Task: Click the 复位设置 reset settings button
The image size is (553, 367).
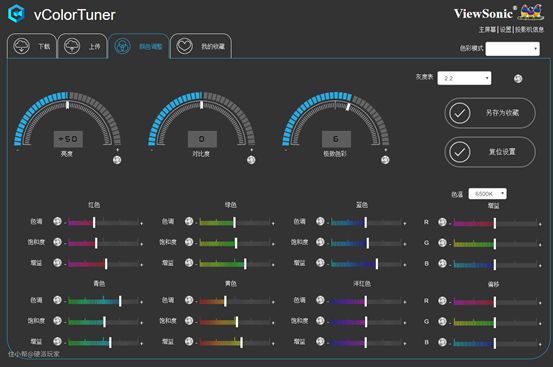Action: click(490, 152)
